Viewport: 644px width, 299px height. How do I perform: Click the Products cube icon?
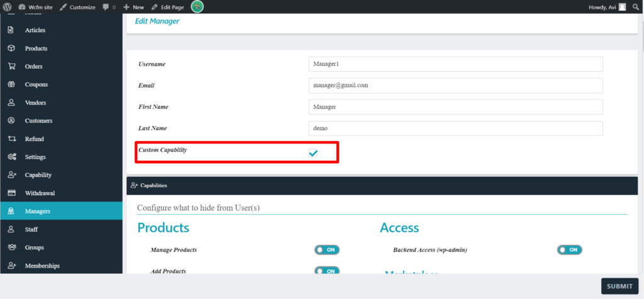coord(11,48)
